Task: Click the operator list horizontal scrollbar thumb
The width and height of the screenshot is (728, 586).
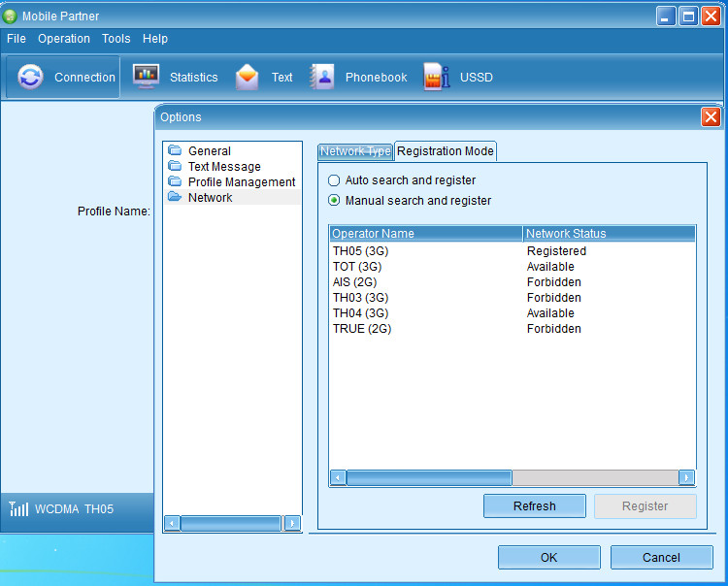Action: (429, 477)
